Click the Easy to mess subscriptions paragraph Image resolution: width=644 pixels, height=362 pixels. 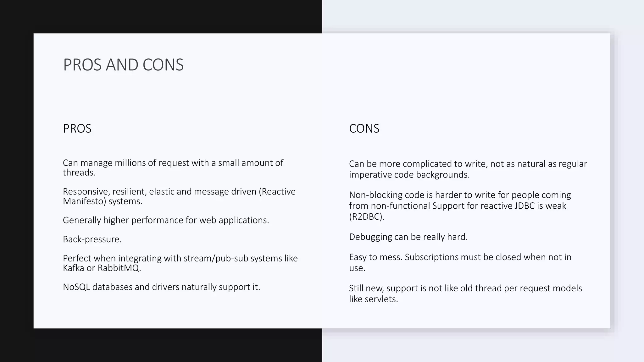[x=460, y=262]
